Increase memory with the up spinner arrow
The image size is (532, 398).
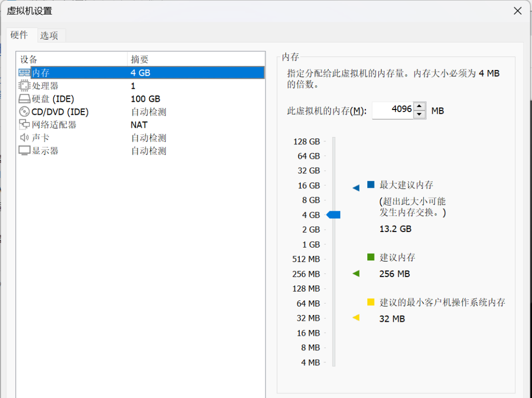pos(419,106)
